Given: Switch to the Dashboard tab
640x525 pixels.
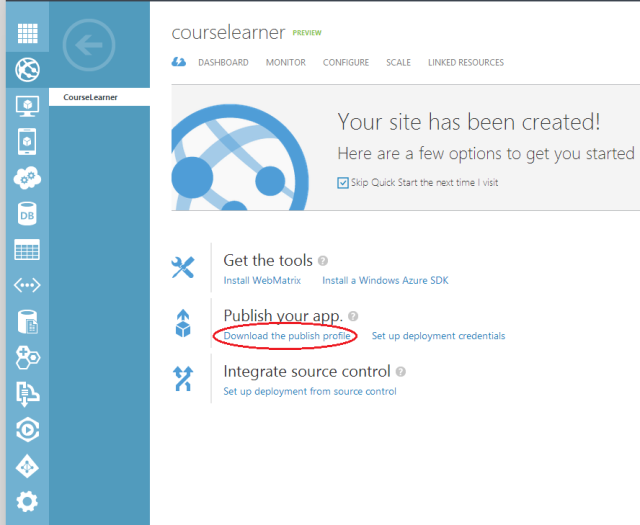Looking at the screenshot, I should click(223, 62).
